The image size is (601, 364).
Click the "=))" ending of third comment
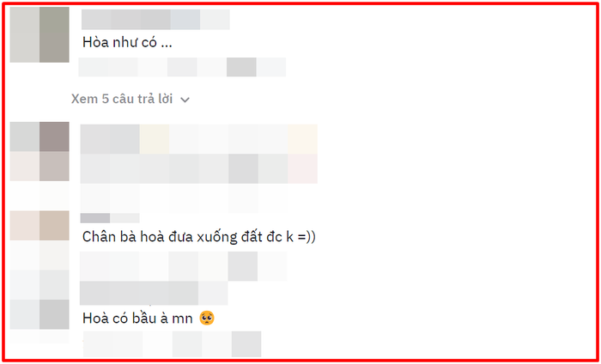tap(306, 237)
